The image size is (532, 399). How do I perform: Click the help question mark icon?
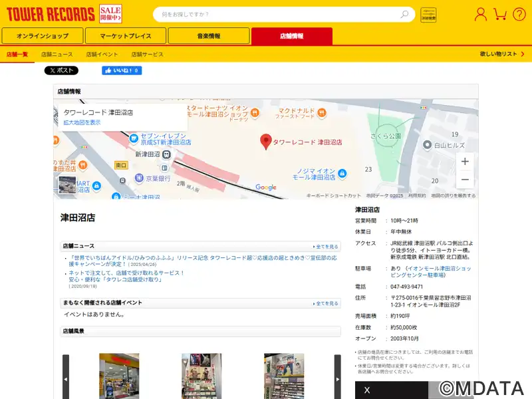pyautogui.click(x=519, y=14)
